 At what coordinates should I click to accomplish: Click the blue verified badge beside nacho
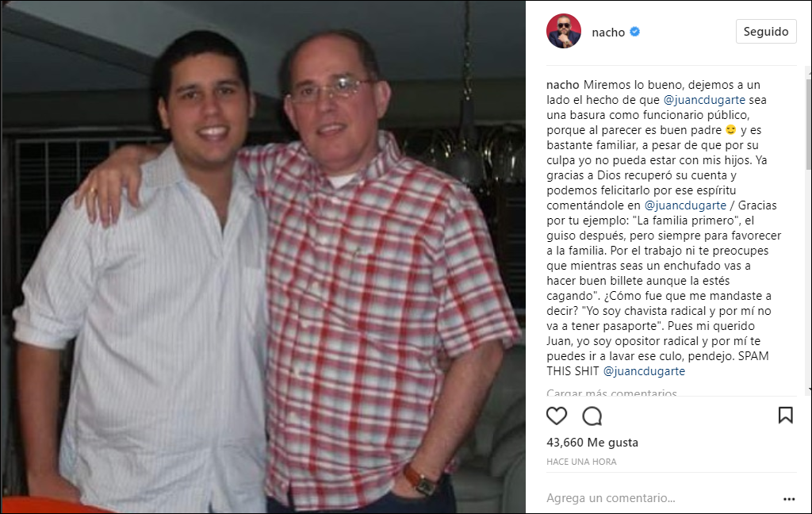635,32
